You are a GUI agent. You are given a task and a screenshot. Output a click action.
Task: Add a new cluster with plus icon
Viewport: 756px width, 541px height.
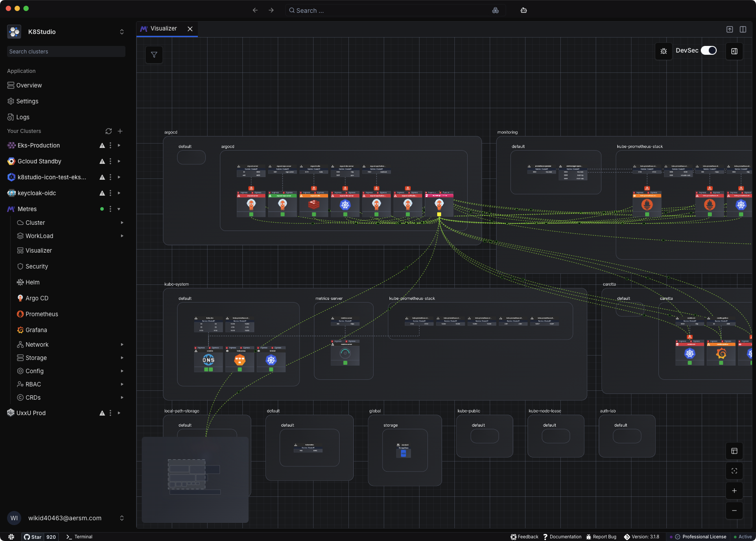point(120,131)
